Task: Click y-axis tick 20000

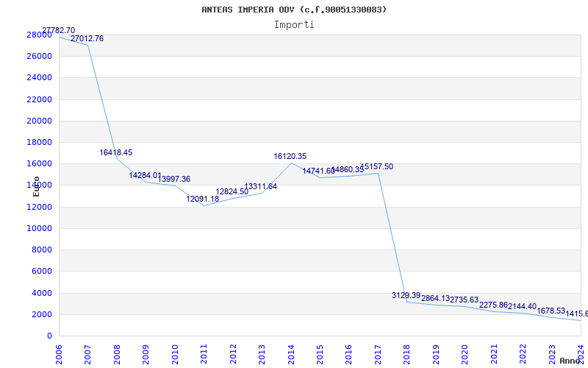Action: [x=40, y=121]
